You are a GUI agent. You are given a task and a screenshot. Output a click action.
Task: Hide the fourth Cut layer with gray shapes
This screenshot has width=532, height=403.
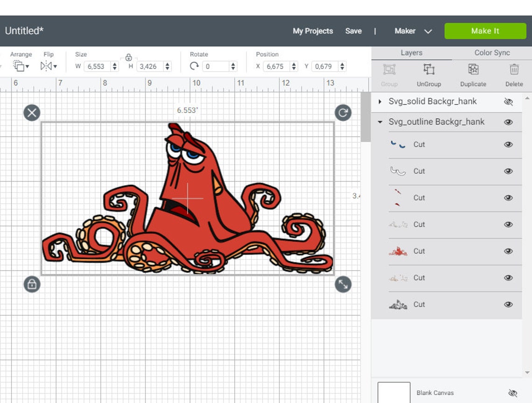pos(508,224)
